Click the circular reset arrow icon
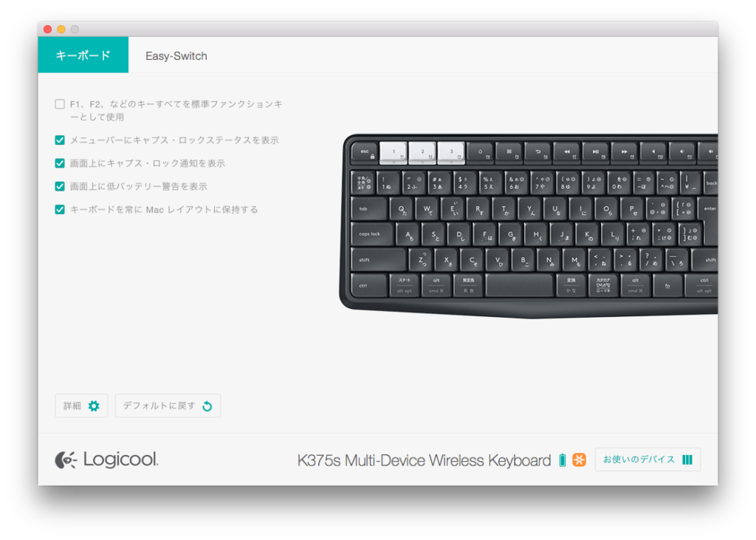Viewport: 756px width, 540px height. [207, 406]
